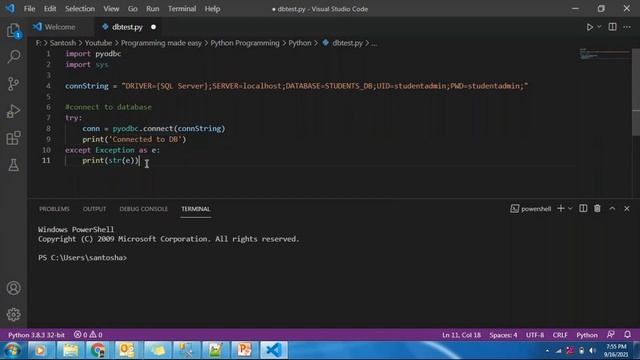Switch to the Problems panel tab
The width and height of the screenshot is (640, 360).
[54, 209]
